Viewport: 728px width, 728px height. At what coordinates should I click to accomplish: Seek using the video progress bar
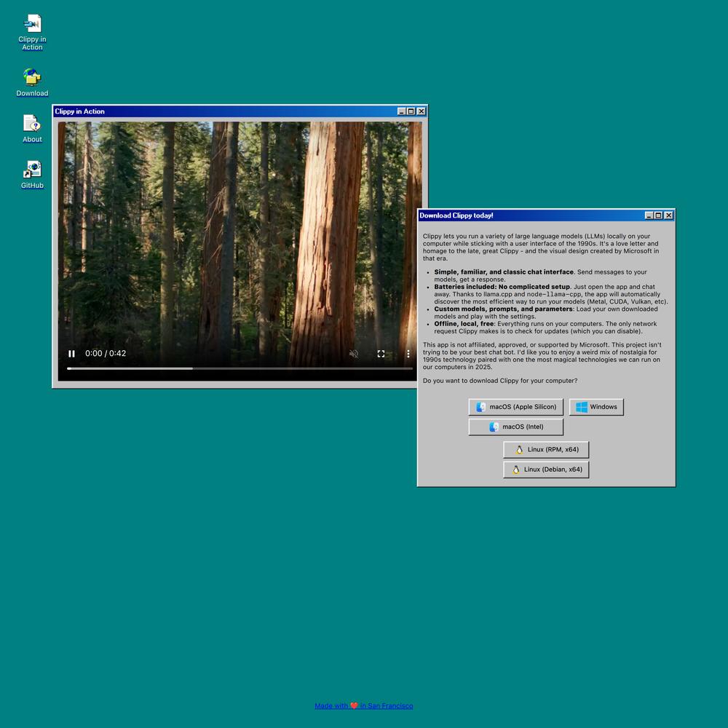240,368
